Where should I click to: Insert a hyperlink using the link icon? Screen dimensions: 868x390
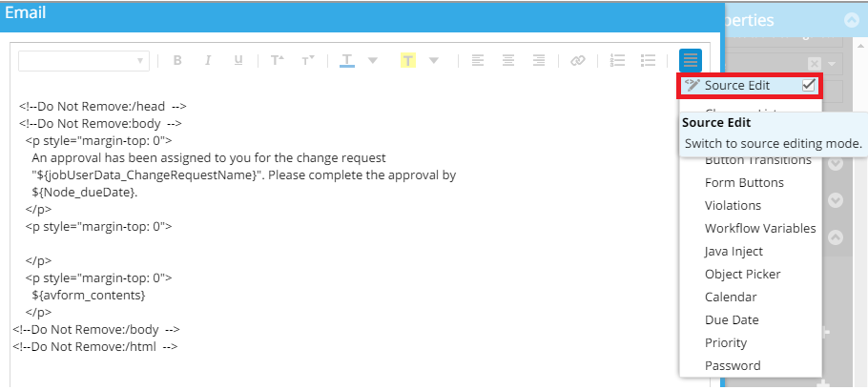tap(577, 60)
